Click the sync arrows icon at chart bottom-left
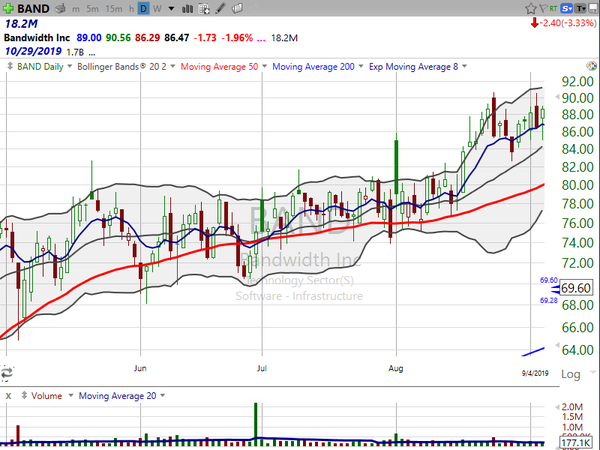600x450 pixels. 6,374
